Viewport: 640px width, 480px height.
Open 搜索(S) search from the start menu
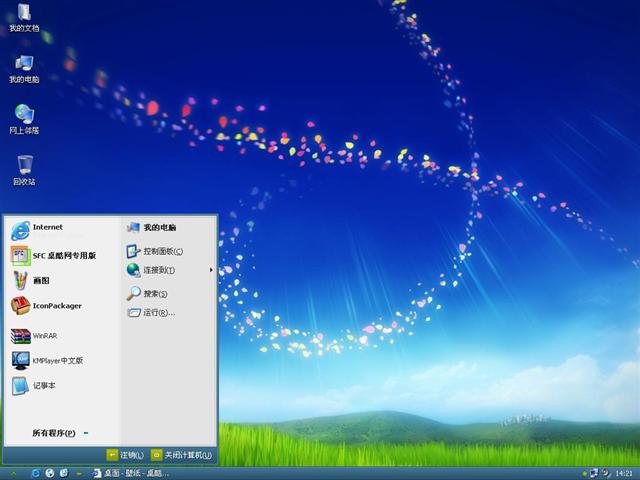[x=147, y=293]
